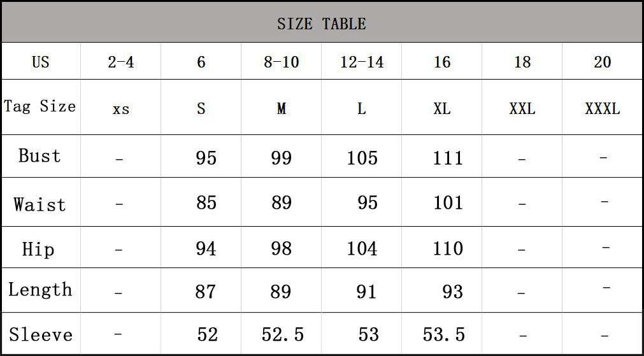The image size is (644, 356).
Task: Click the SIZE TABLE header title
Action: click(x=322, y=24)
